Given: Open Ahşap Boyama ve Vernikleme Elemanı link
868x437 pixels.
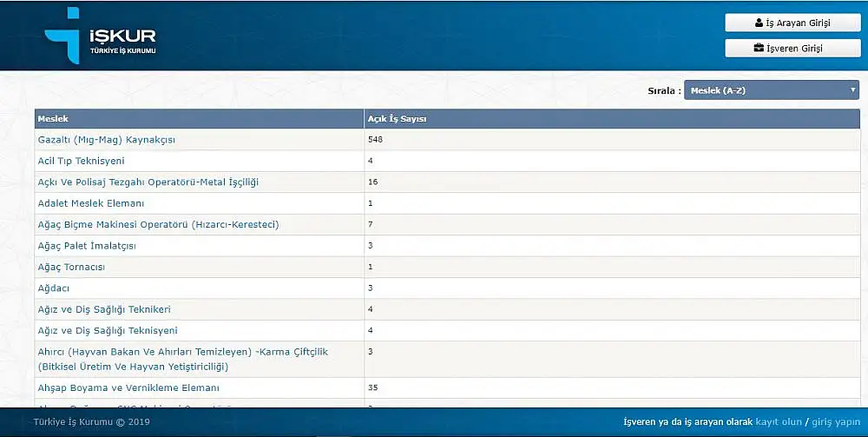Looking at the screenshot, I should (x=128, y=387).
